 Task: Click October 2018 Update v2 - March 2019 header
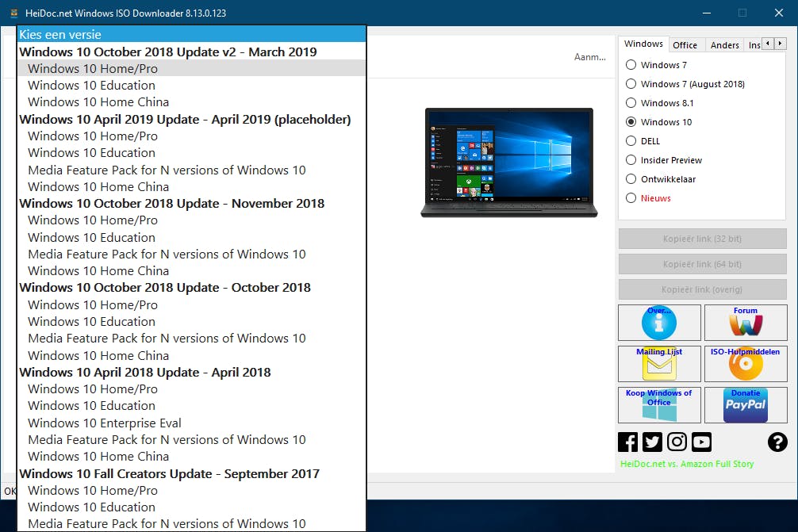tap(191, 52)
